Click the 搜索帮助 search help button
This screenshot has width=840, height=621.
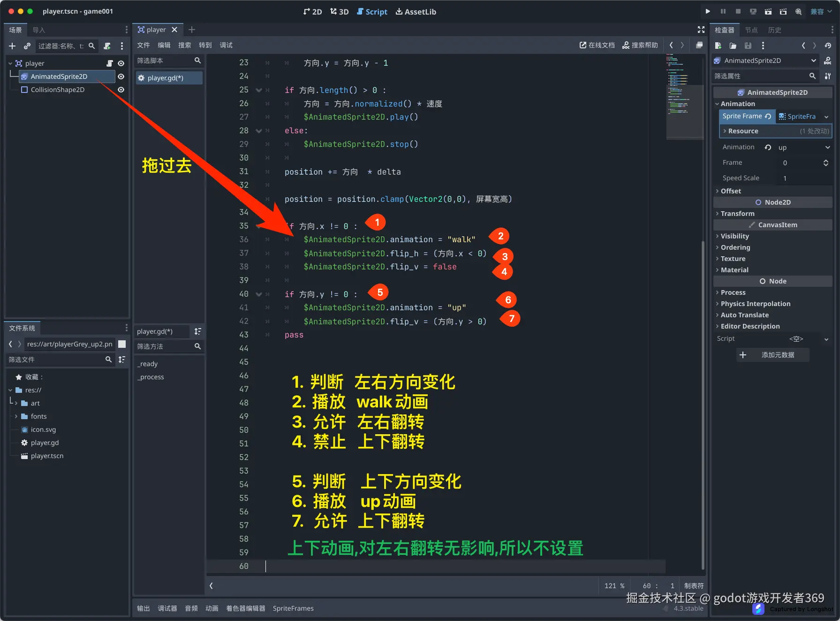640,45
